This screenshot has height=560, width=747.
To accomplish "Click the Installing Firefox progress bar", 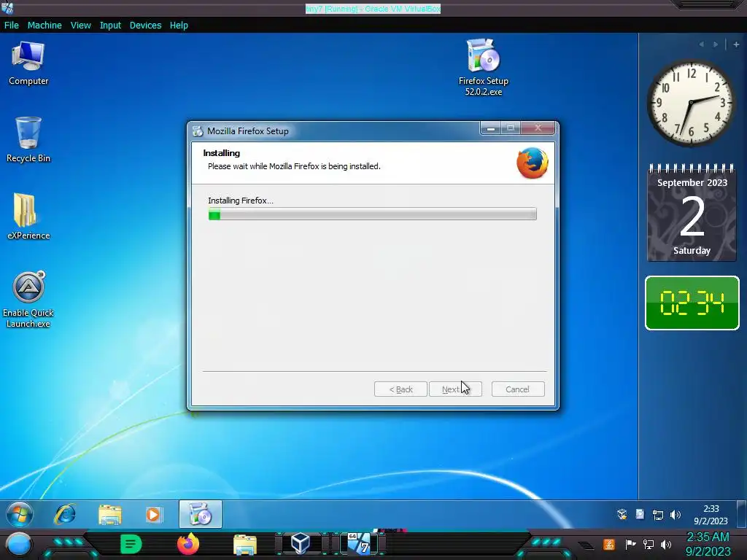I will pos(373,214).
